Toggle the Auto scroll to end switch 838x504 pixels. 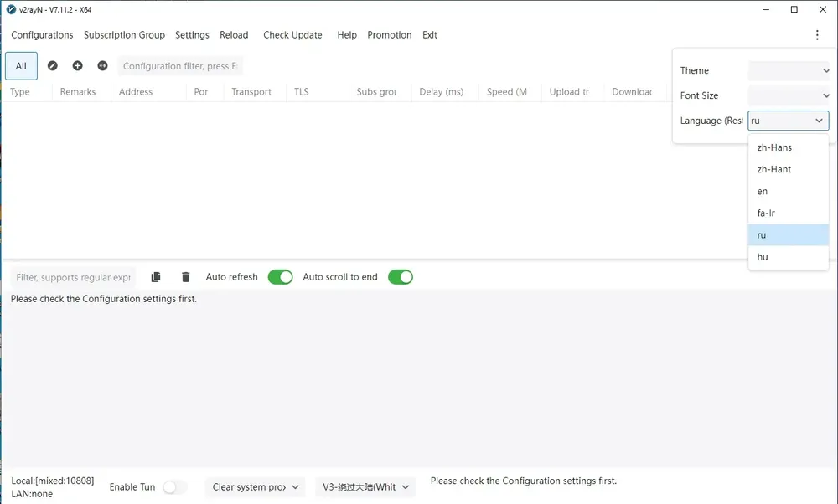401,277
